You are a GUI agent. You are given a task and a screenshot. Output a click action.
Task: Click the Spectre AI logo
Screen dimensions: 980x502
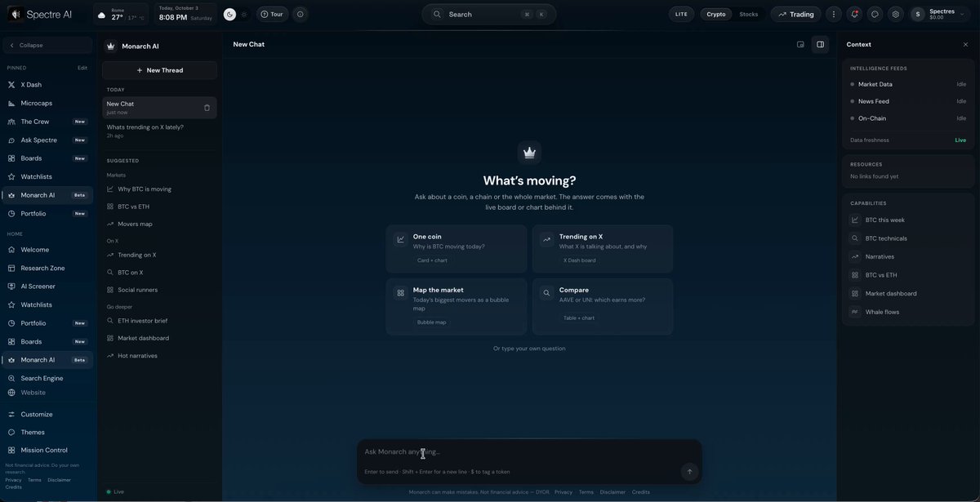coord(40,15)
